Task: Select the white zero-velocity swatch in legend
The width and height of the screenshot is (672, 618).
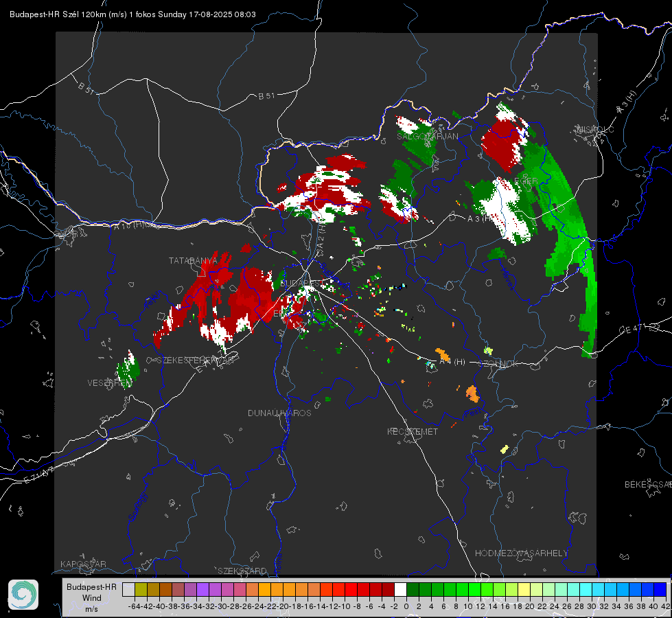Action: pyautogui.click(x=400, y=589)
